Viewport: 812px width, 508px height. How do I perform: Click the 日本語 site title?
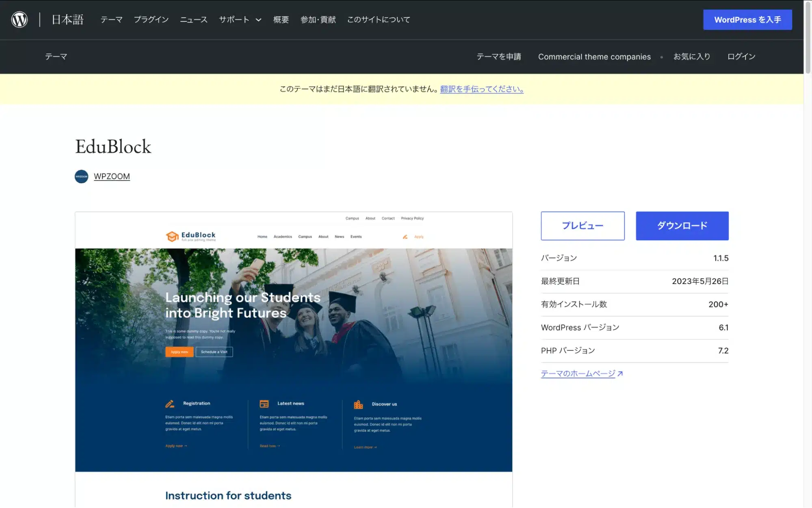[67, 20]
